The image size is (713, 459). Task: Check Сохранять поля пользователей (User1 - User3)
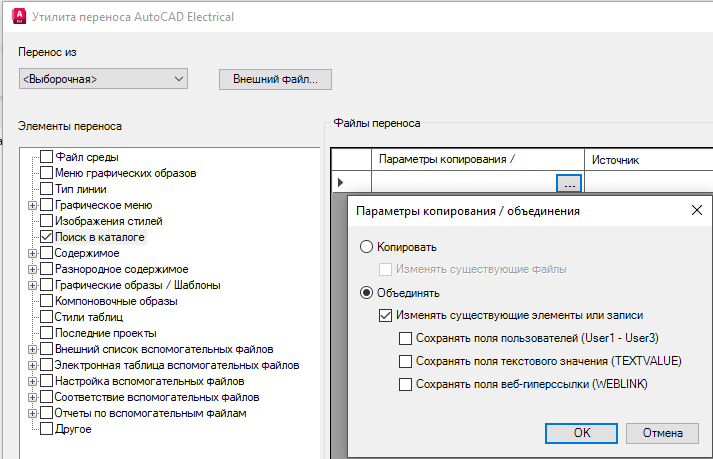[405, 338]
